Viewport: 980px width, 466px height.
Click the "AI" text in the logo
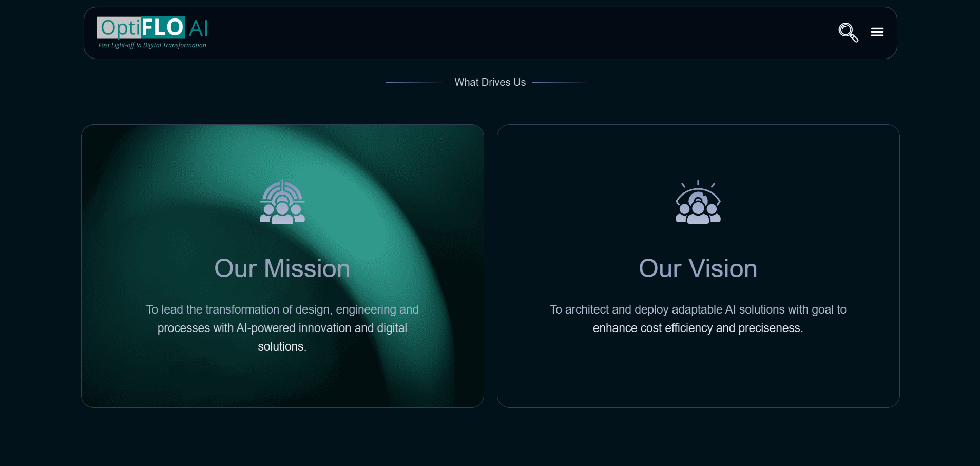click(198, 28)
